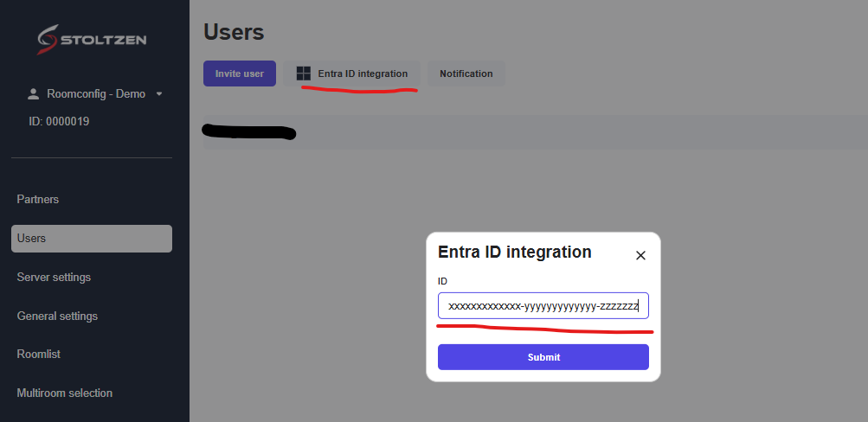This screenshot has width=868, height=422.
Task: Go to Partners in the sidebar
Action: (38, 200)
